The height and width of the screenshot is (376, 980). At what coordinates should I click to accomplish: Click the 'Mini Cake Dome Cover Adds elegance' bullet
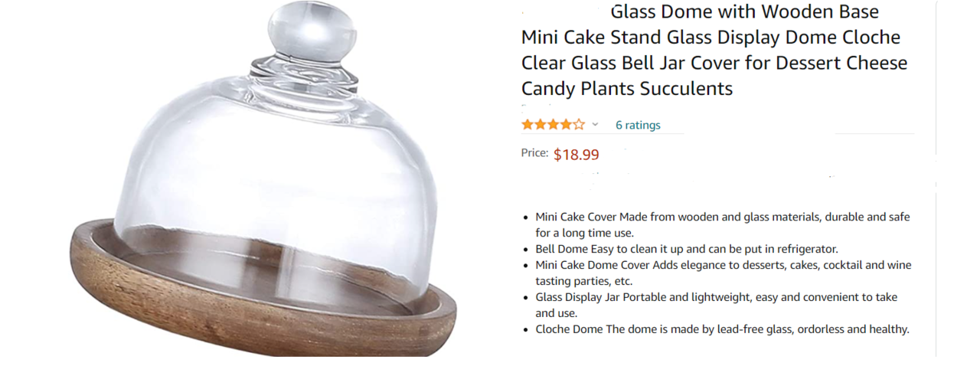pos(723,273)
